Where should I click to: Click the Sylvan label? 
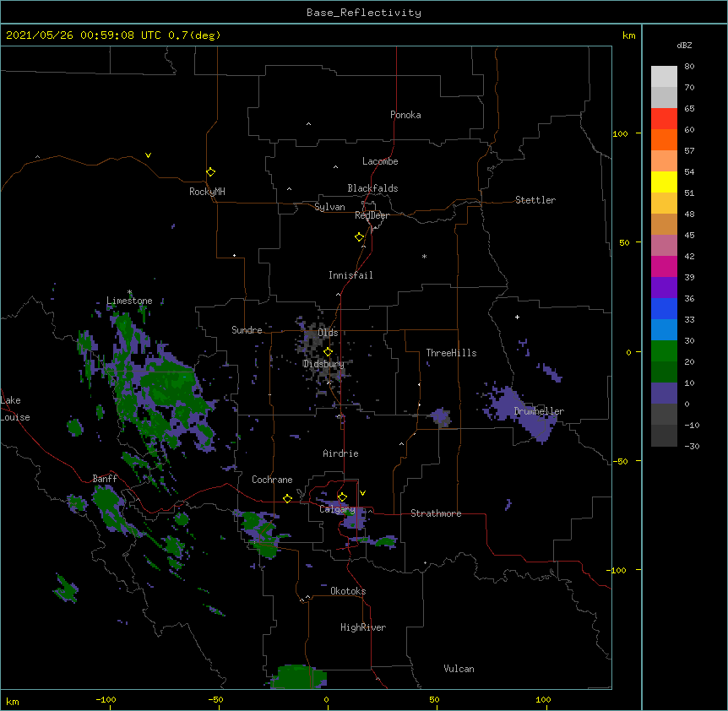point(329,207)
